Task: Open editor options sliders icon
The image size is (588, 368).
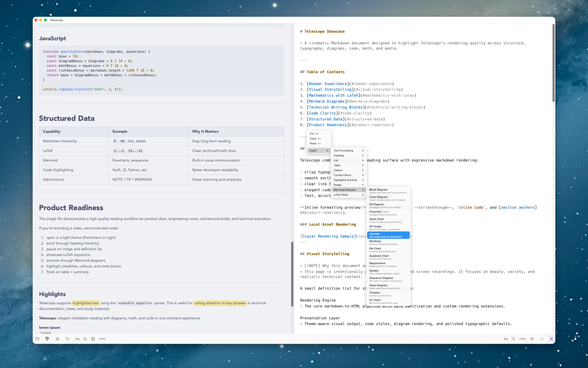Action: (x=532, y=339)
